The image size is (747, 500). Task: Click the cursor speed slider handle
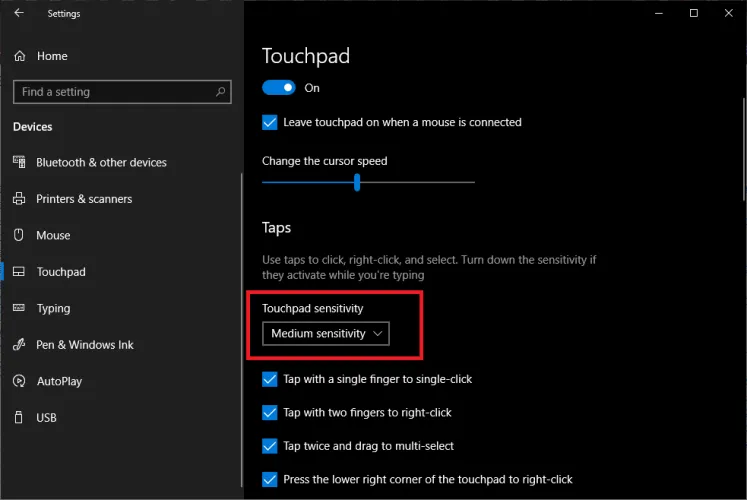(x=357, y=182)
